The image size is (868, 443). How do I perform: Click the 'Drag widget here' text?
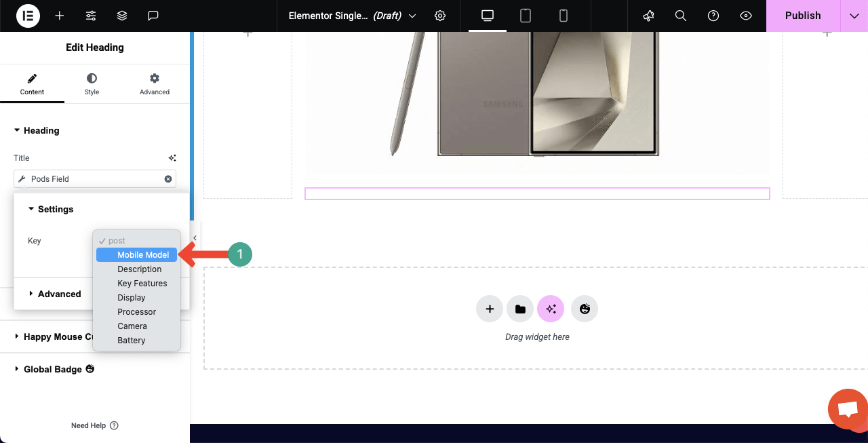tap(537, 337)
